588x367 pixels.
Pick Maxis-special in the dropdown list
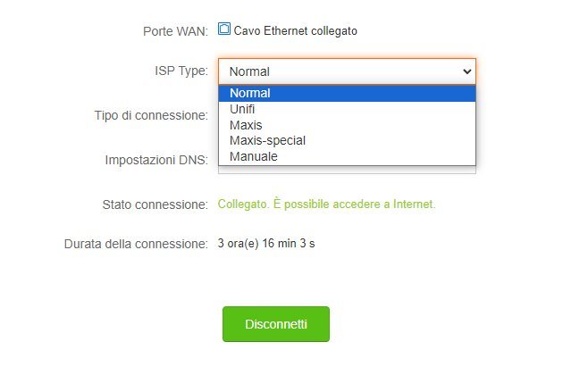267,140
